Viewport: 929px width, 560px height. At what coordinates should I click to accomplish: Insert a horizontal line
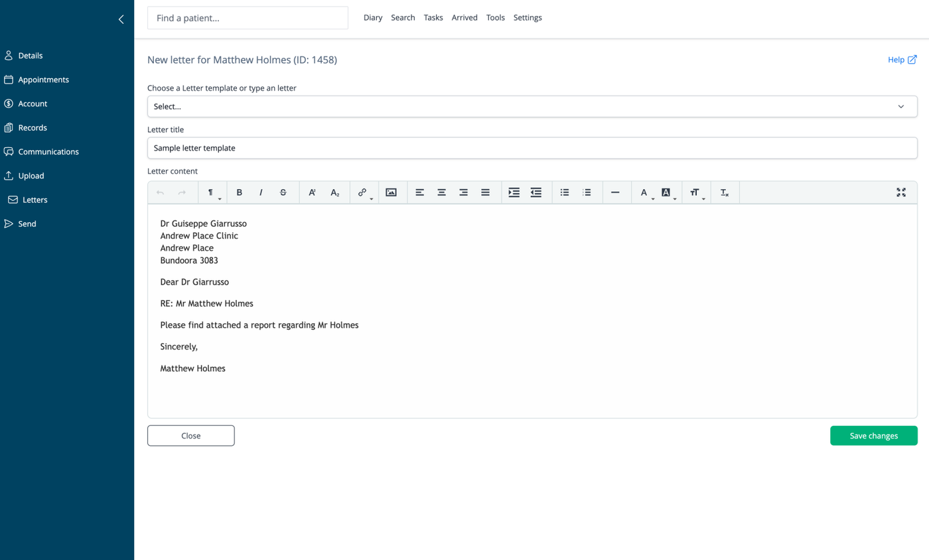(615, 192)
